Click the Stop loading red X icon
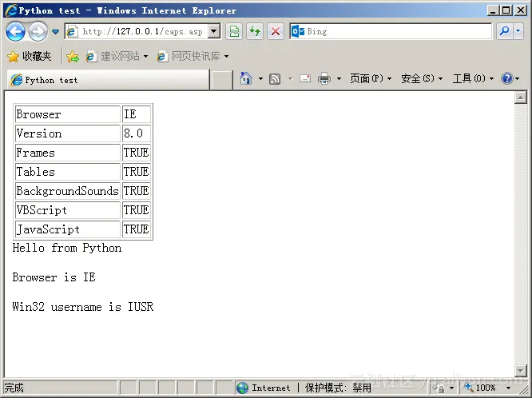The height and width of the screenshot is (398, 532). click(x=276, y=32)
